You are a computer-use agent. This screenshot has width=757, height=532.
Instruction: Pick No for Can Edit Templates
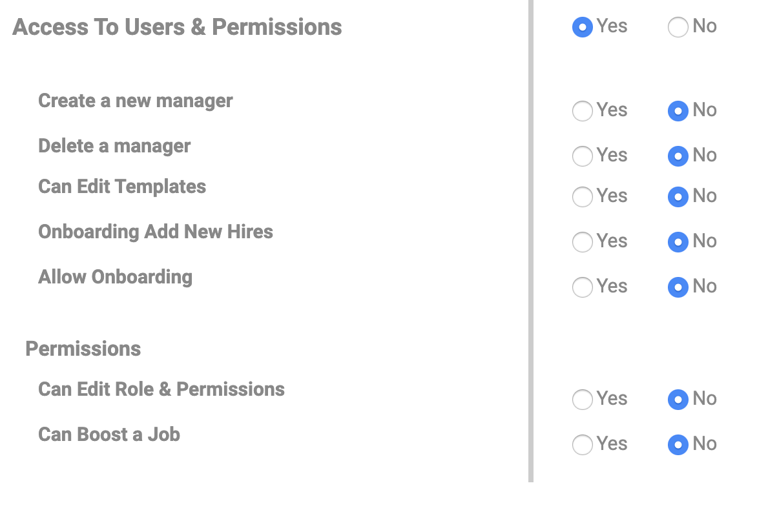pyautogui.click(x=678, y=197)
